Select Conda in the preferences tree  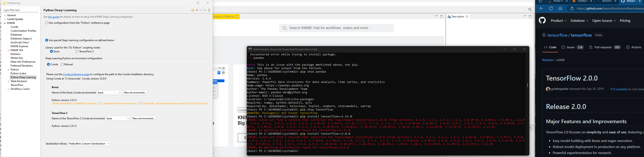pyautogui.click(x=14, y=27)
